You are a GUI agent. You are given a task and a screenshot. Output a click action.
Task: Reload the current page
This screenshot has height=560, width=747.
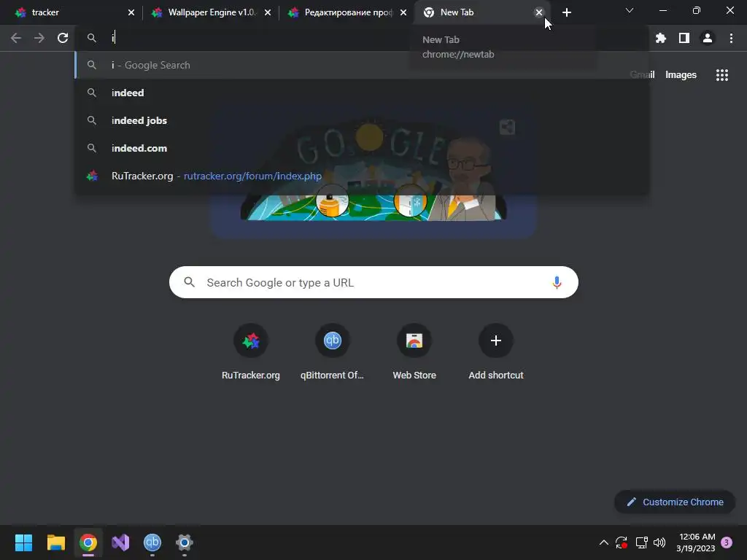pos(63,38)
